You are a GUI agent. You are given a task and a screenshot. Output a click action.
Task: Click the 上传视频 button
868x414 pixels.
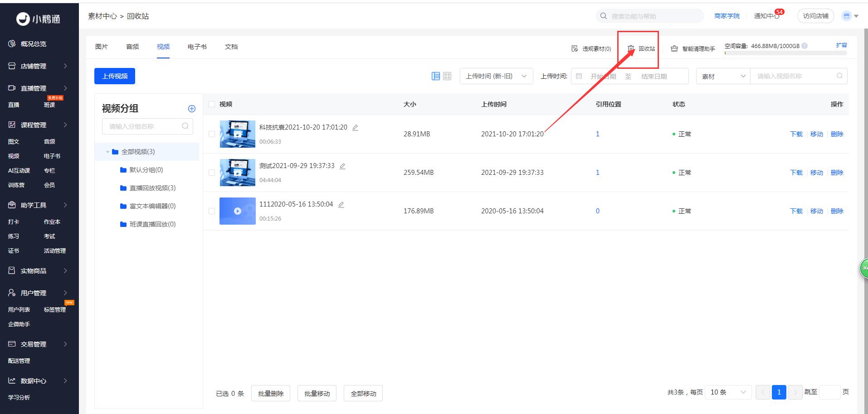tap(115, 76)
